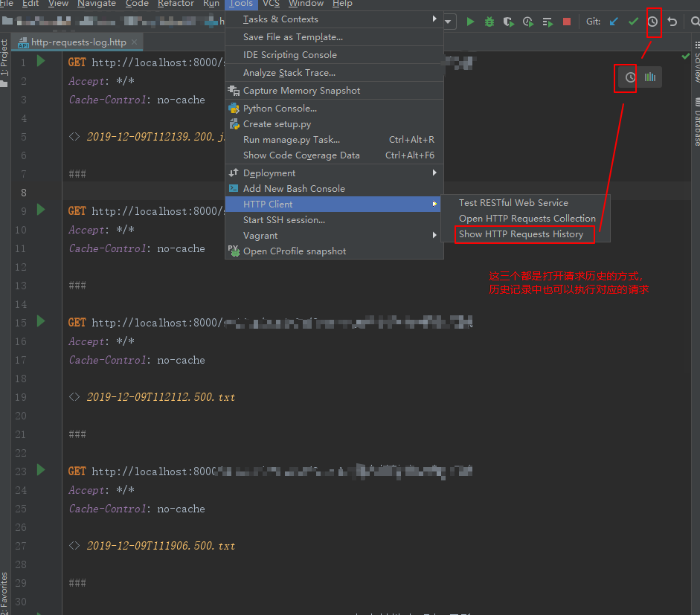700x615 pixels.
Task: Open the run configuration dropdown arrow
Action: pyautogui.click(x=449, y=22)
